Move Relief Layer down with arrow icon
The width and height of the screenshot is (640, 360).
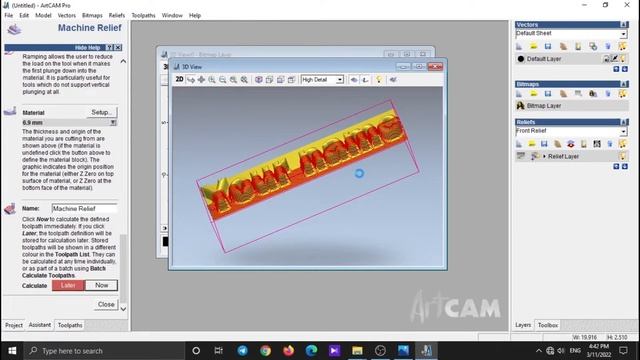point(624,167)
